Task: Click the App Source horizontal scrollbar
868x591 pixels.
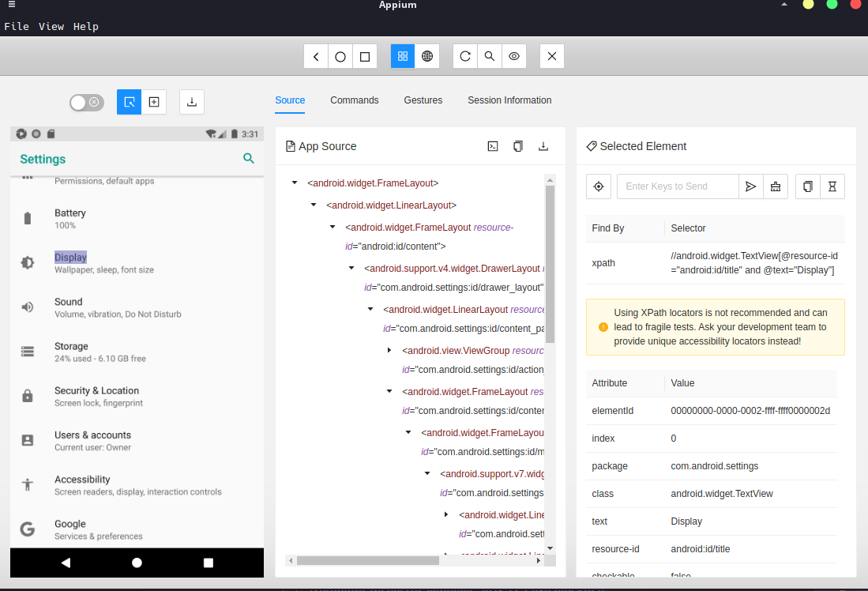Action: pyautogui.click(x=368, y=560)
